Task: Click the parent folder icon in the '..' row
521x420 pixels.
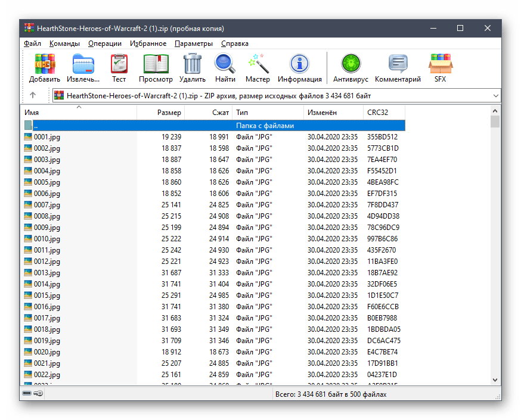Action: click(28, 125)
